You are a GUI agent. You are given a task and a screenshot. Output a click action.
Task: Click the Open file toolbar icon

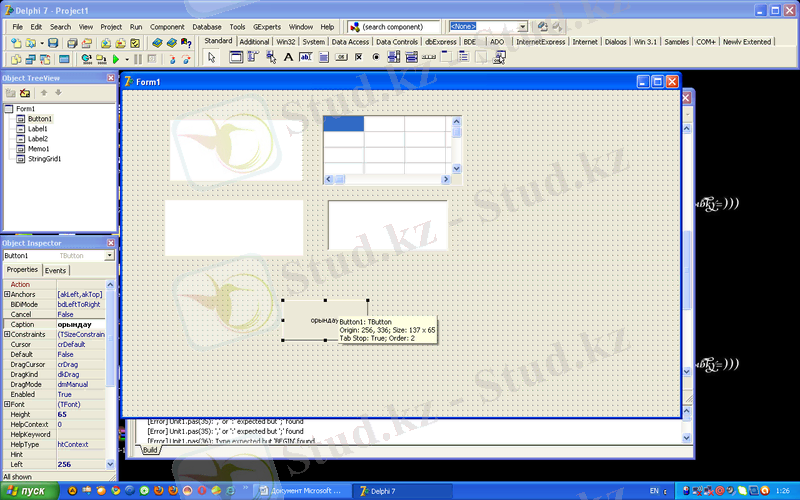31,43
